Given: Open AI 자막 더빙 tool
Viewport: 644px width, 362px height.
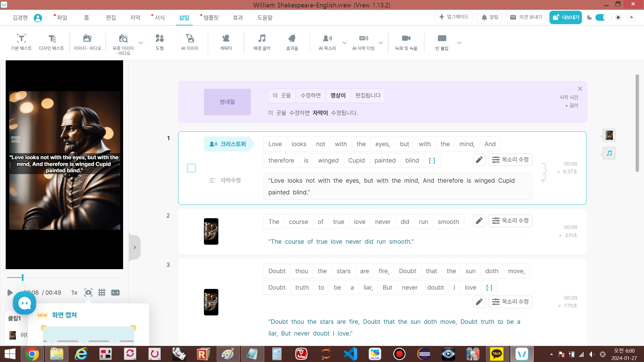Looking at the screenshot, I should click(364, 42).
